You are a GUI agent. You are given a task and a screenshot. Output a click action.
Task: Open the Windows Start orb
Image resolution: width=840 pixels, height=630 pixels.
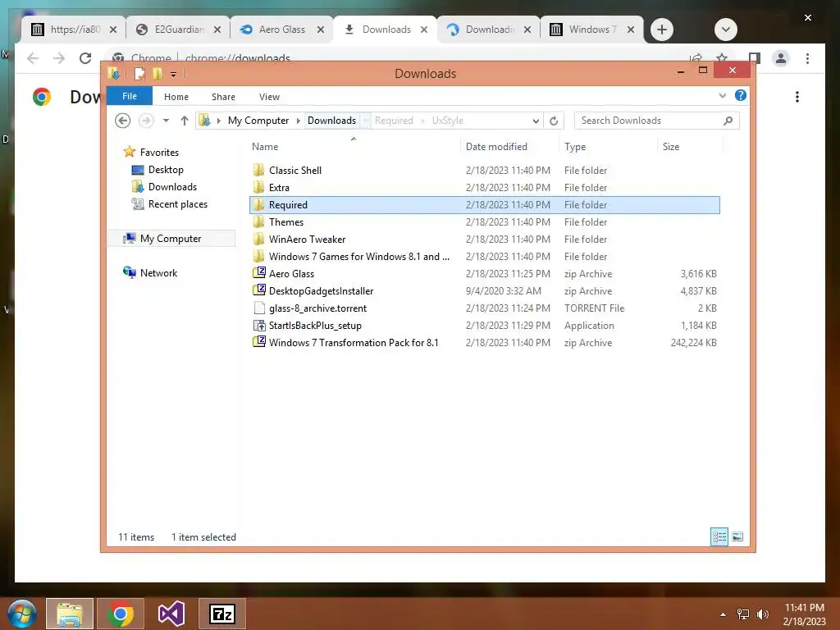click(21, 614)
